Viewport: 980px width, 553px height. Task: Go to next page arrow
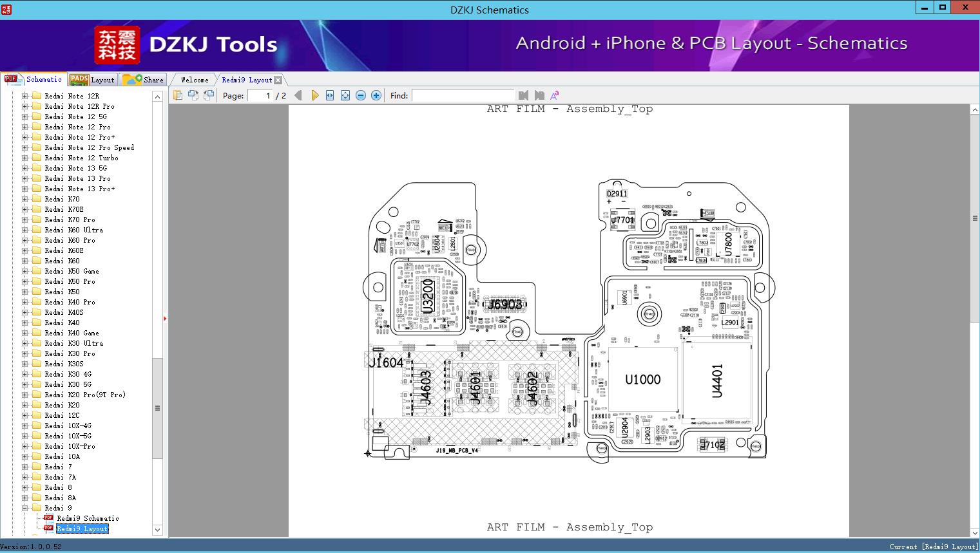click(314, 95)
